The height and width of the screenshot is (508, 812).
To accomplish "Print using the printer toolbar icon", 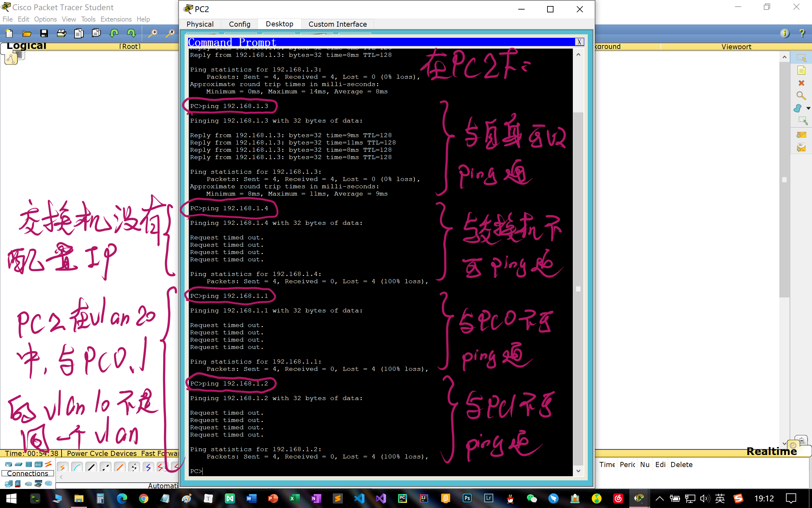I will coord(62,33).
